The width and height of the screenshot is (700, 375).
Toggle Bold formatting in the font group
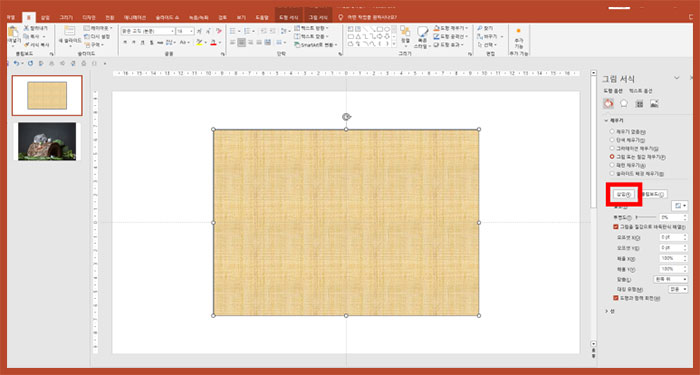125,42
